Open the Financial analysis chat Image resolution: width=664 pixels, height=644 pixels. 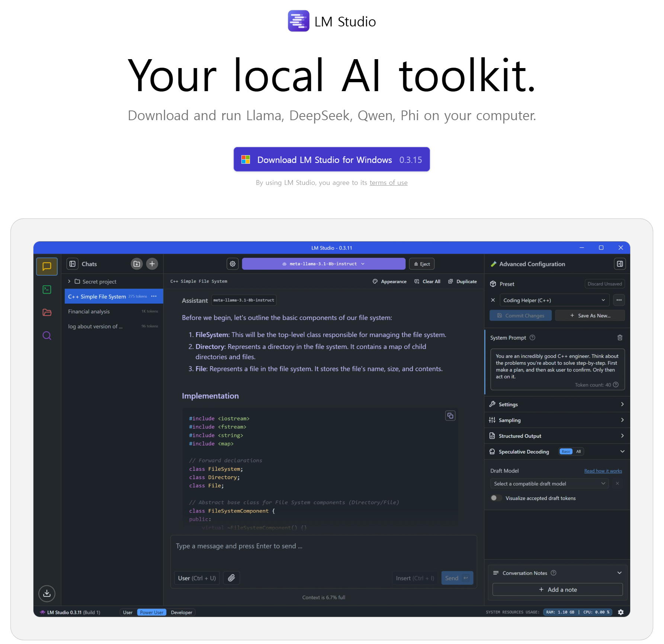coord(114,311)
